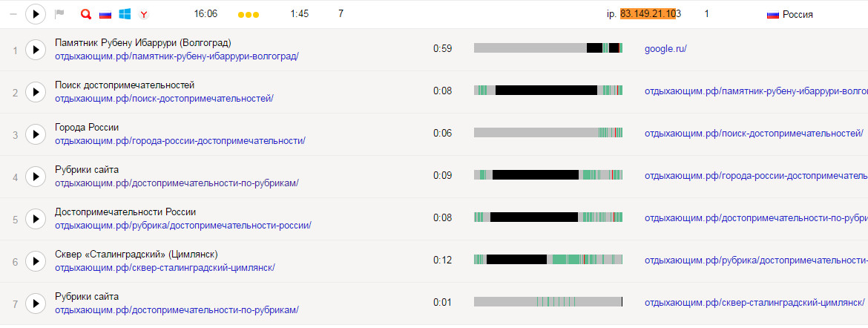The width and height of the screenshot is (868, 328).
Task: Play the Достопримечательности России page recording
Action: coord(36,219)
